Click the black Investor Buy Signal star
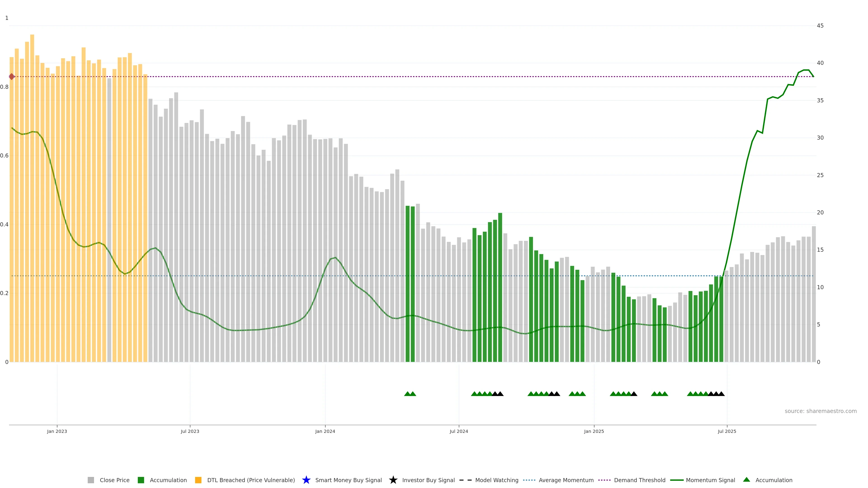868x488 pixels. click(393, 480)
